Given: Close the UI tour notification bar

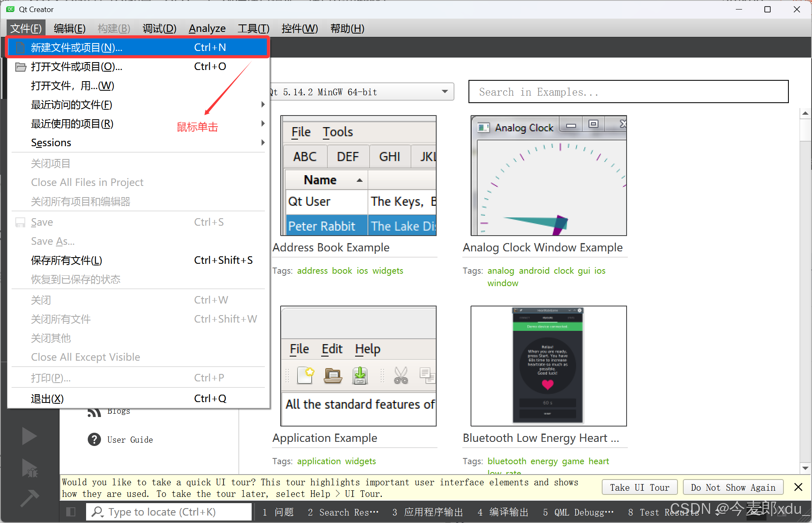Looking at the screenshot, I should coord(798,487).
